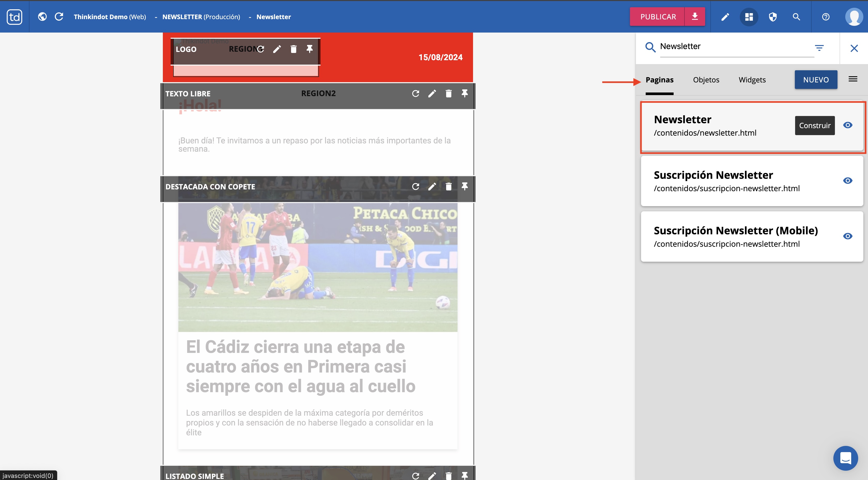Viewport: 868px width, 480px height.
Task: Open the hamburger menu beside NUEVO
Action: [853, 79]
